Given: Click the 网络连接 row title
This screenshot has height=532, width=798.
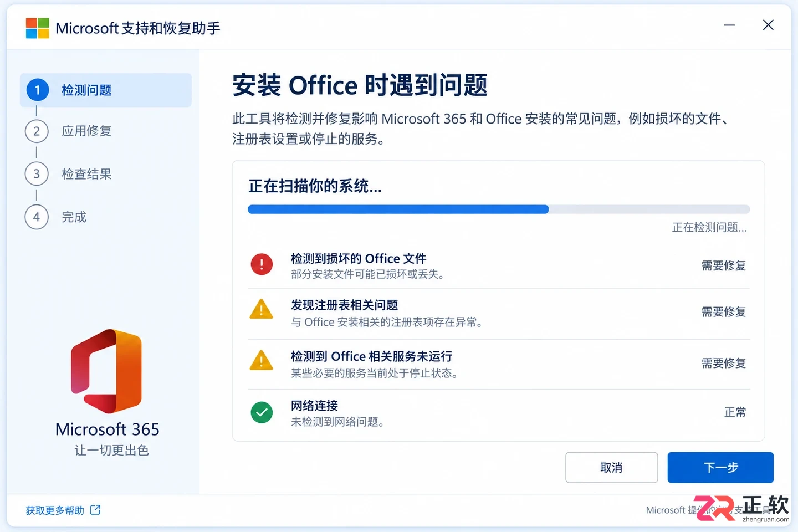Looking at the screenshot, I should [x=314, y=406].
